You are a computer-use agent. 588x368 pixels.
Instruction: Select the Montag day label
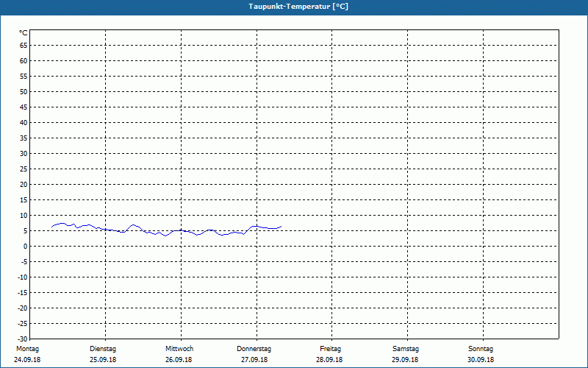coord(27,349)
